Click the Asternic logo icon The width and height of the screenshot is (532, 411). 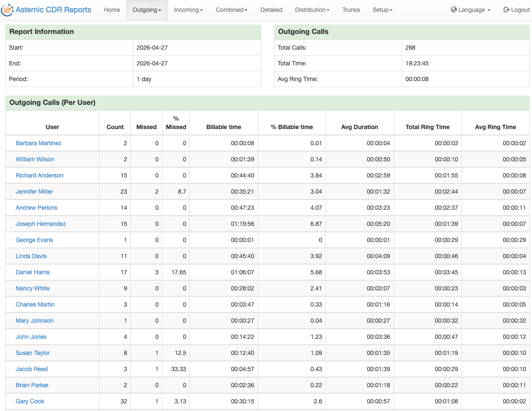7,10
